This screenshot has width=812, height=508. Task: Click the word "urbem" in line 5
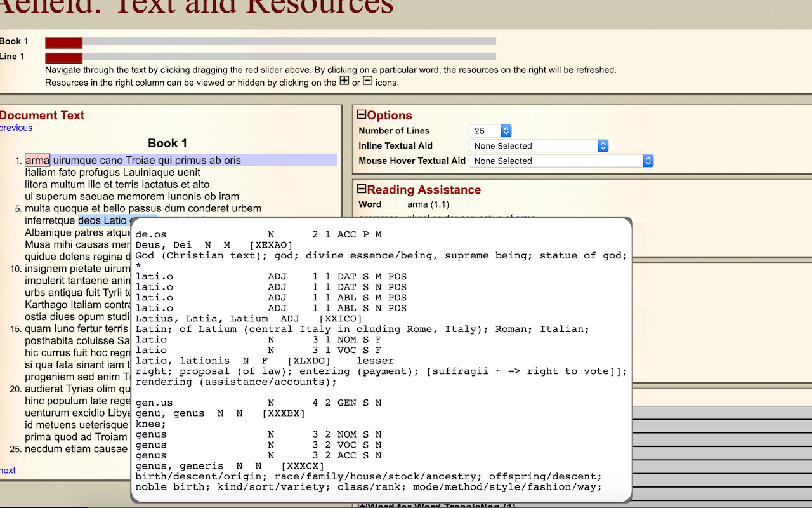point(247,208)
